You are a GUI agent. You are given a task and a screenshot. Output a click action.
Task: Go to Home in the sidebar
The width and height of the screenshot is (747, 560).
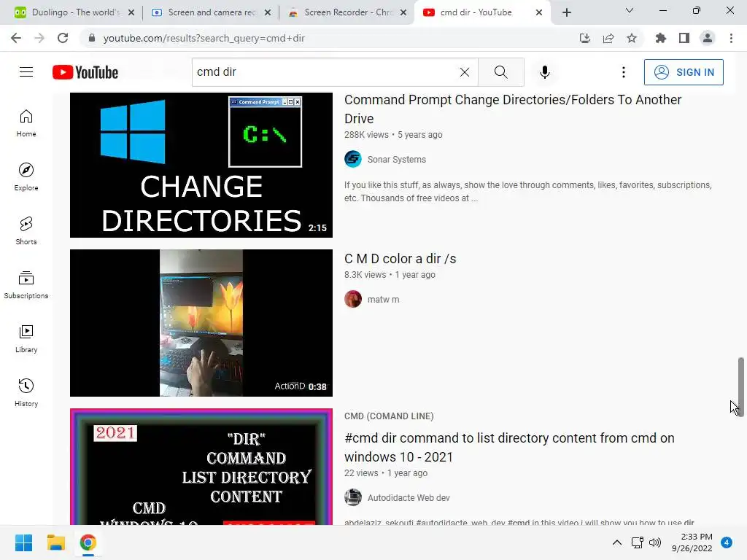point(26,123)
